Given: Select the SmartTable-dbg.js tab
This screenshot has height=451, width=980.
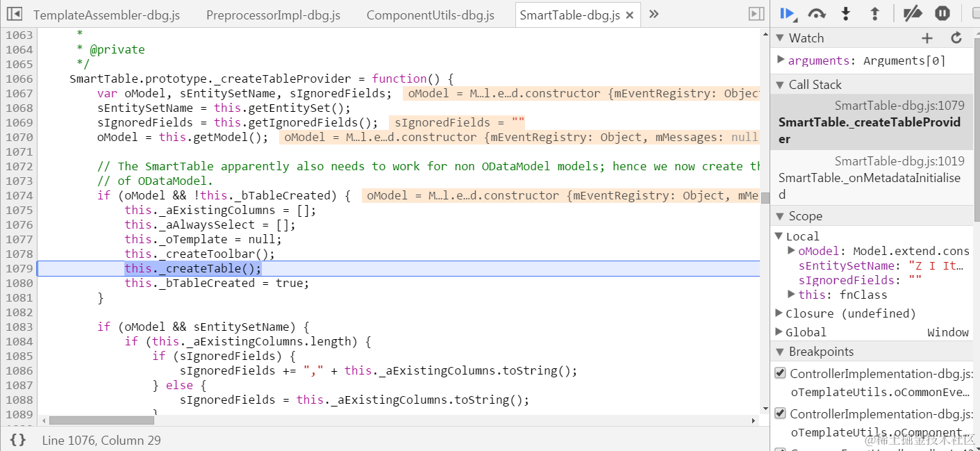Looking at the screenshot, I should click(x=570, y=15).
